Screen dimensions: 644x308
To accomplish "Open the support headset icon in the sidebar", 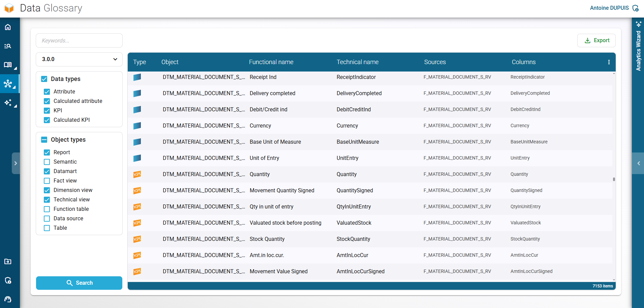I will 8,299.
